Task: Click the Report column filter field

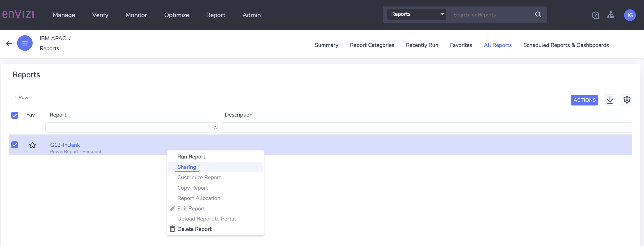Action: click(131, 128)
